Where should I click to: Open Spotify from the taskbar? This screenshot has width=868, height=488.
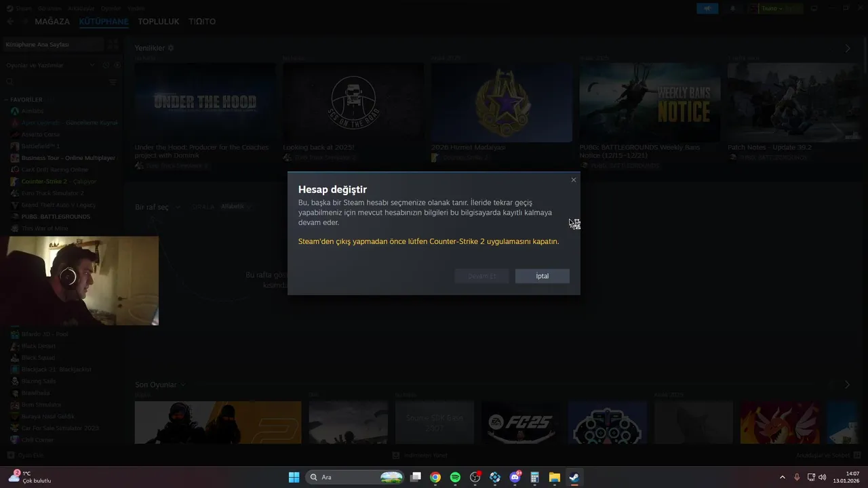[455, 477]
